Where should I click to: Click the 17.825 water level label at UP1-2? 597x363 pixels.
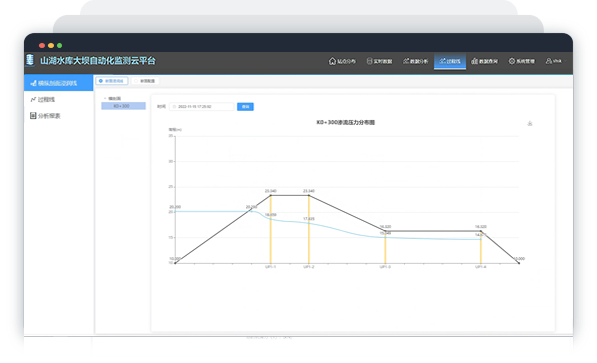[x=309, y=219]
